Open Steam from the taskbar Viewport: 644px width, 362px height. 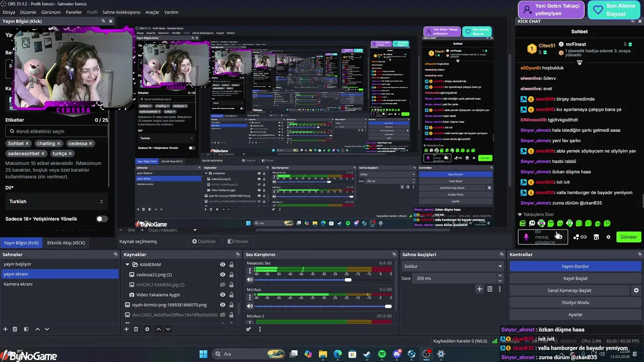[x=367, y=354]
